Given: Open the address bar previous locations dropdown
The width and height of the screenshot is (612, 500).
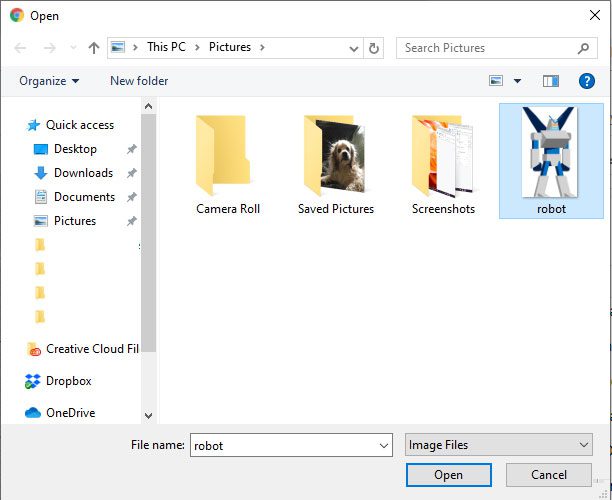Looking at the screenshot, I should click(354, 48).
